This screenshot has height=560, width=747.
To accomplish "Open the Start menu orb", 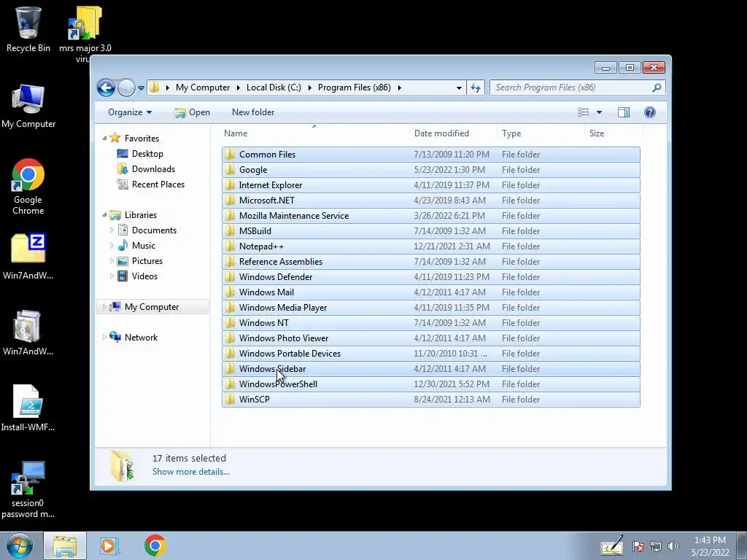I will (20, 545).
